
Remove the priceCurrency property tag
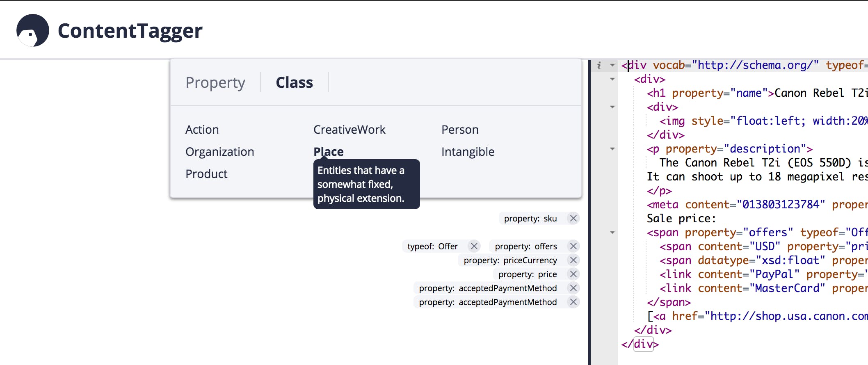click(573, 260)
